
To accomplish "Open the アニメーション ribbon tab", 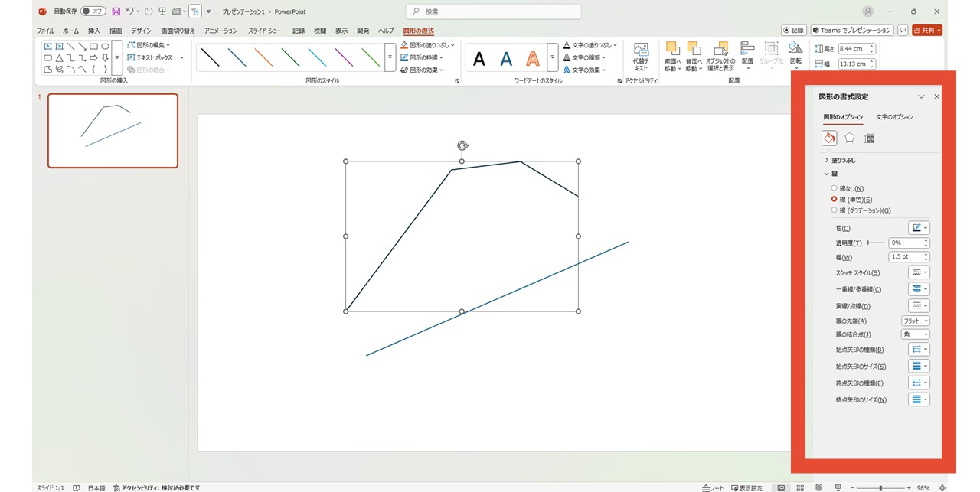I will 221,31.
